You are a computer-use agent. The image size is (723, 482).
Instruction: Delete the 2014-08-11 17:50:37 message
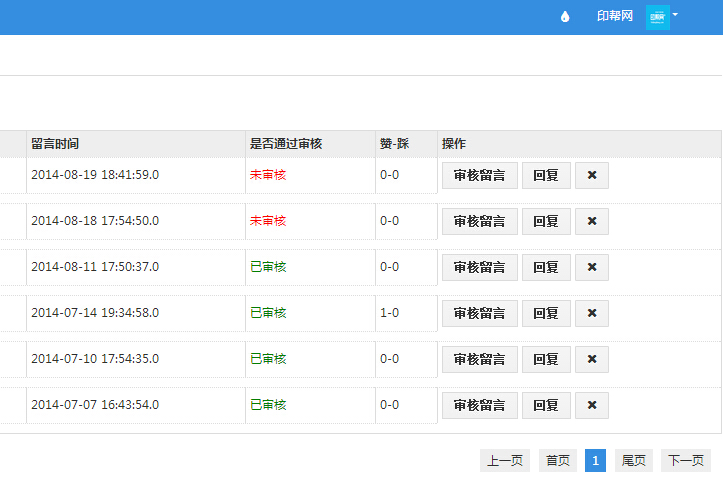click(x=591, y=267)
